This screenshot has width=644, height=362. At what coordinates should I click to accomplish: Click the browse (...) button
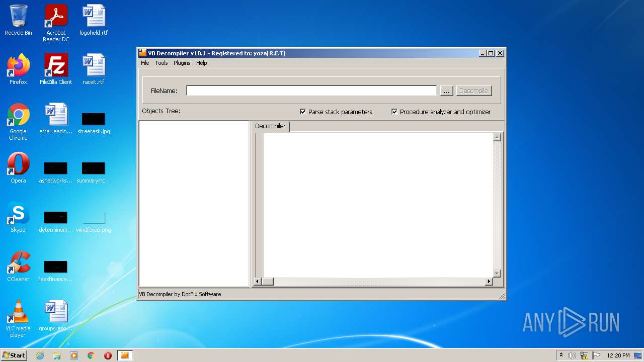446,90
